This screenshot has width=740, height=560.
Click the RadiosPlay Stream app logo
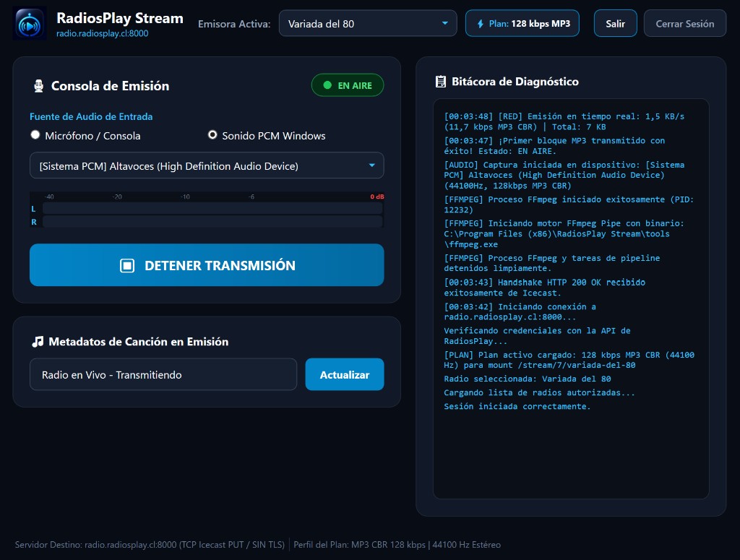tap(29, 24)
